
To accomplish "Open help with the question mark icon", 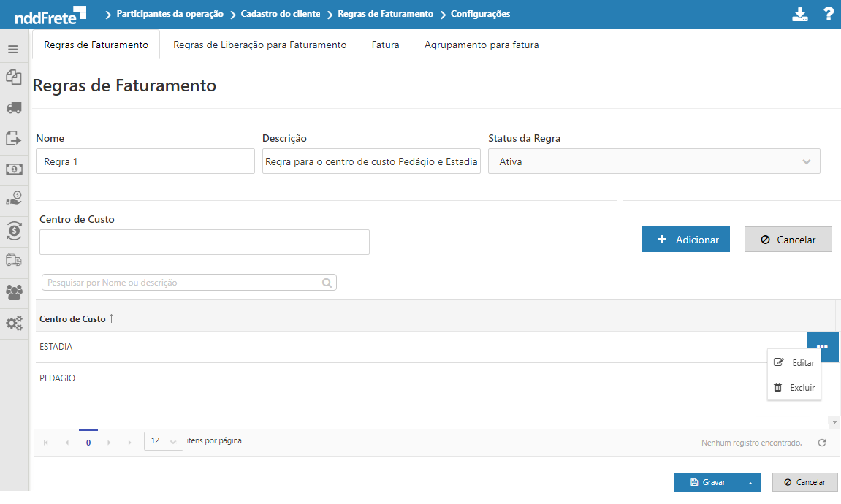I will coord(829,15).
